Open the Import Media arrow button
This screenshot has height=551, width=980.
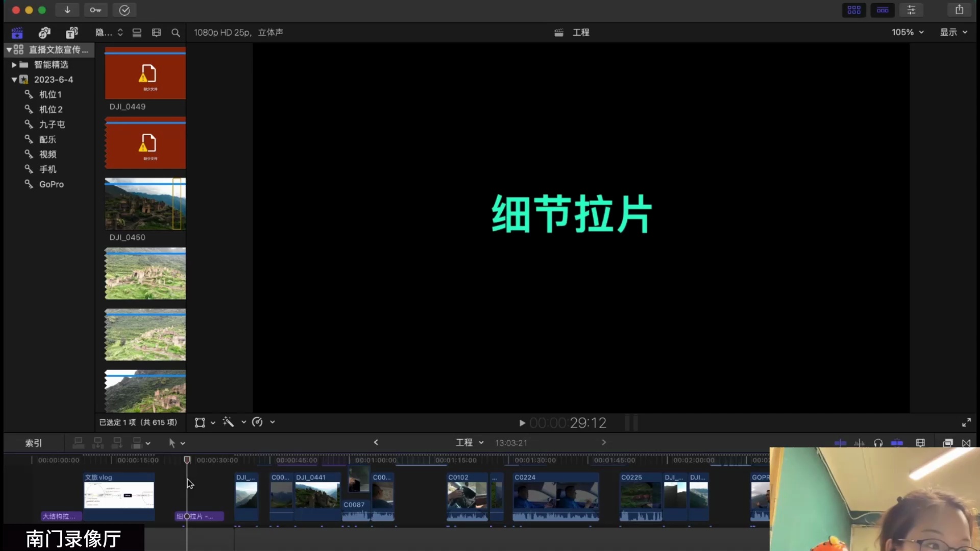click(67, 10)
